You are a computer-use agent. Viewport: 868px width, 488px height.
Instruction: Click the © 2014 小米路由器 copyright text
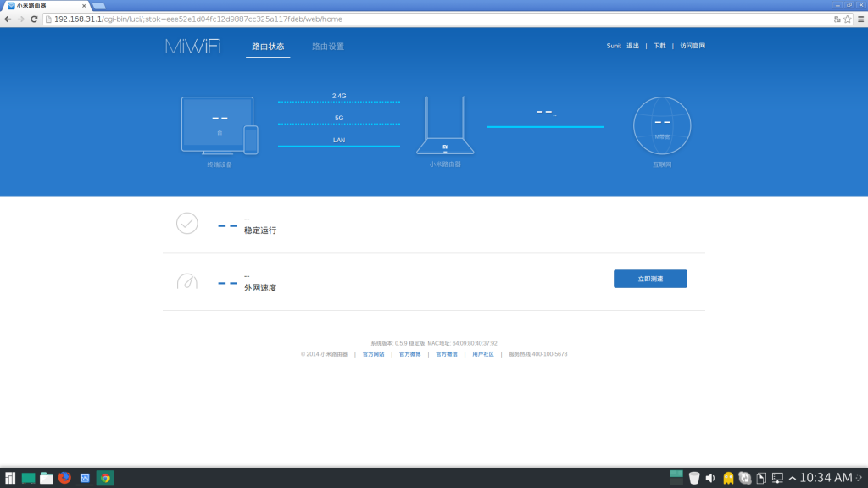(x=324, y=354)
